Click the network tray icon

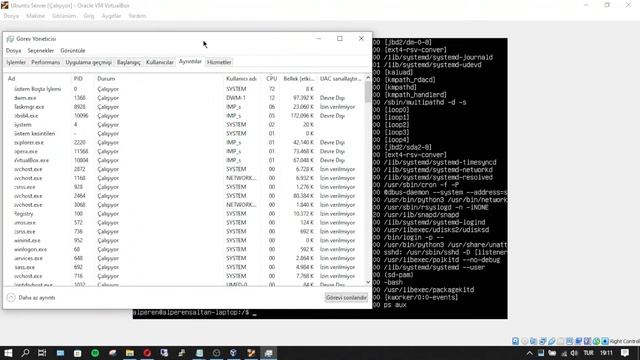pos(564,353)
